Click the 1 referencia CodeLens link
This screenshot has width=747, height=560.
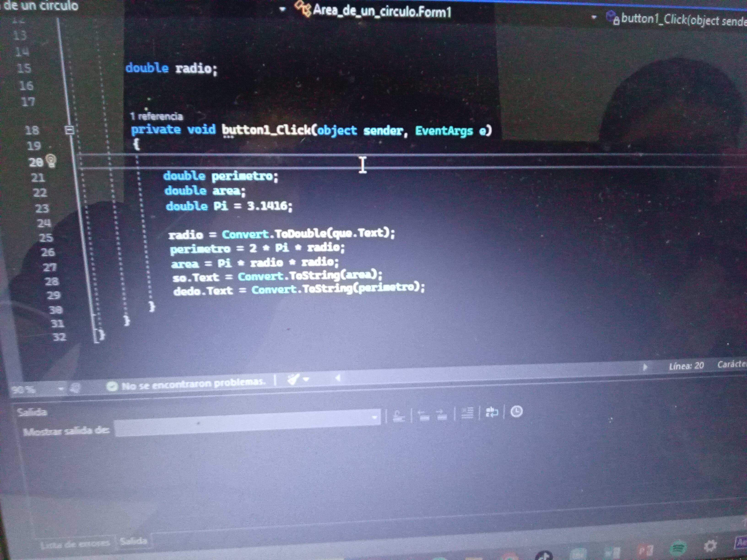click(x=156, y=116)
